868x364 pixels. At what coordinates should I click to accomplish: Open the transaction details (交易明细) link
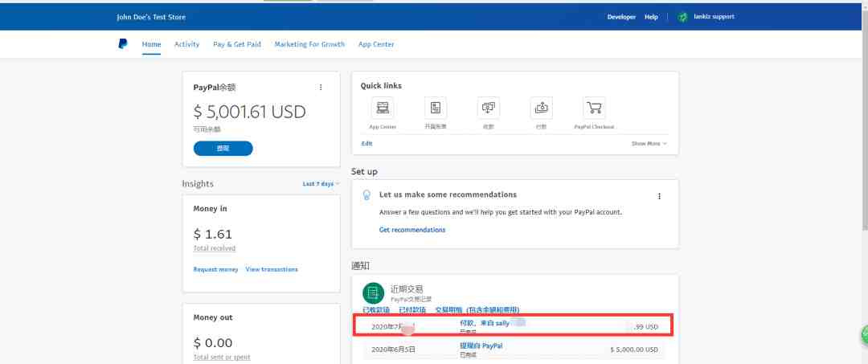pyautogui.click(x=477, y=310)
